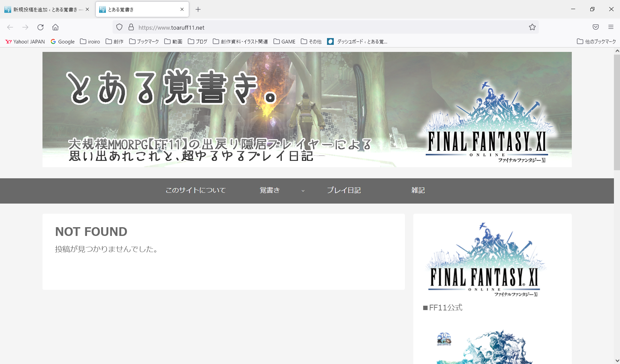Viewport: 620px width, 364px height.
Task: Open the 動画 bookmark folder
Action: point(173,41)
